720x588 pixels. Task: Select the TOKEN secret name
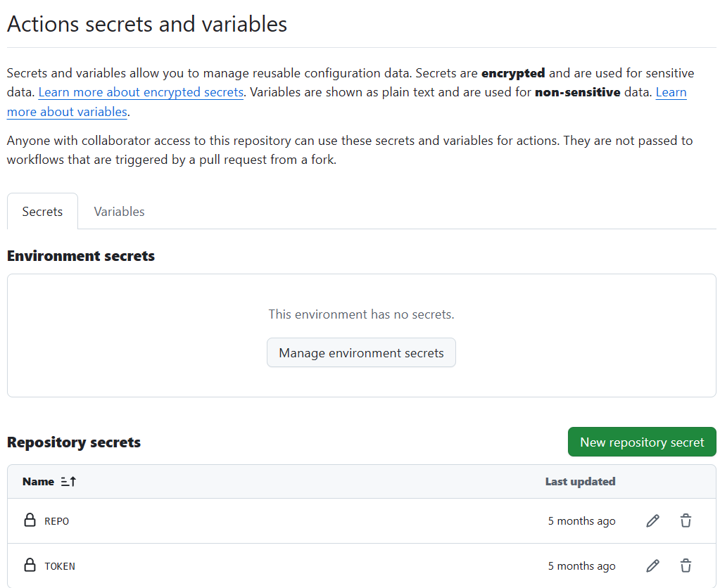[x=60, y=566]
